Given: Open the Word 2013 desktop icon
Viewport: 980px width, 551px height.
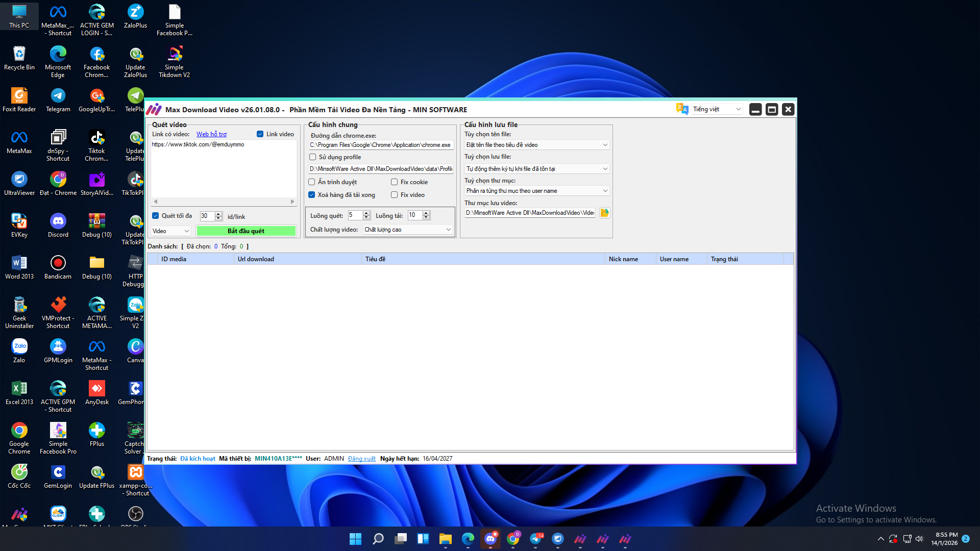Looking at the screenshot, I should pos(19,267).
